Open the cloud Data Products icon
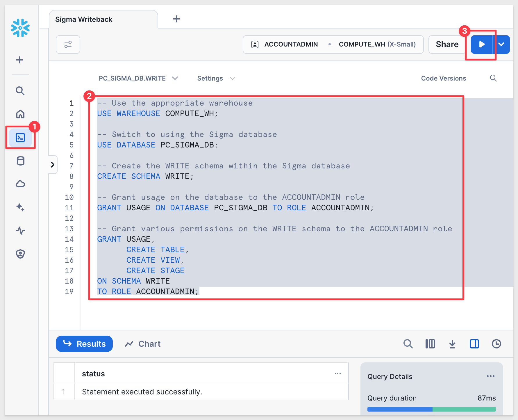Screen dimensions: 518x420 click(20, 184)
